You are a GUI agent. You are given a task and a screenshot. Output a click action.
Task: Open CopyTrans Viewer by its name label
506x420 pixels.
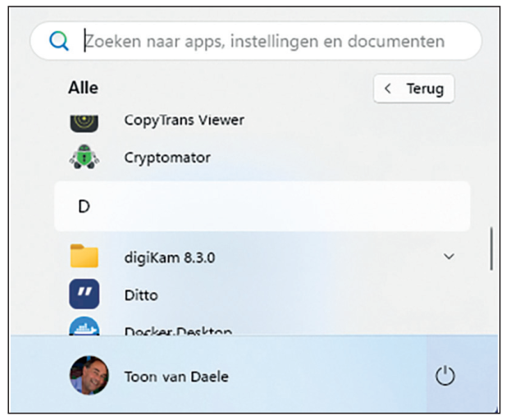pos(184,120)
